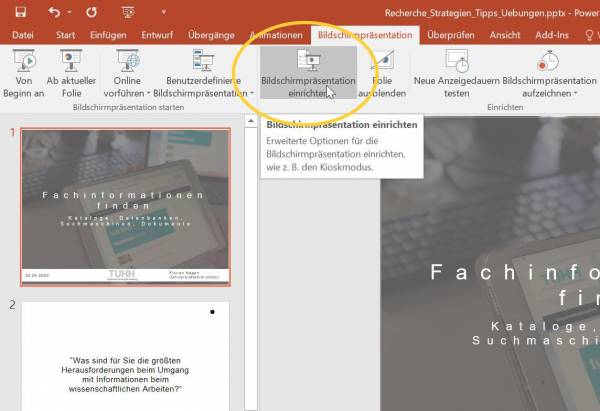Click the Folie ausblenden icon
The image size is (600, 411).
382,60
